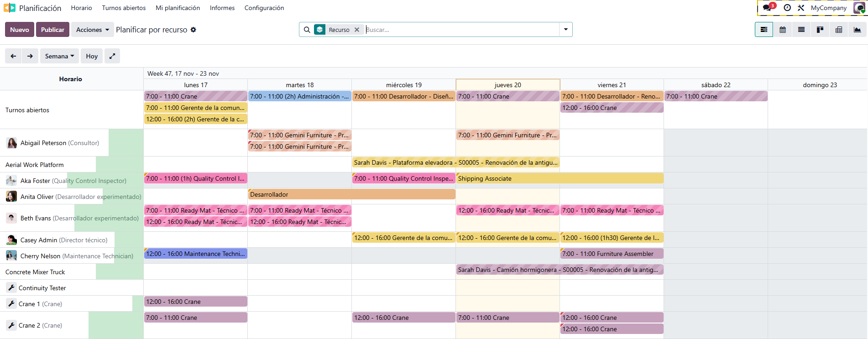Expand the search options dropdown arrow
This screenshot has height=339, width=868.
click(566, 30)
